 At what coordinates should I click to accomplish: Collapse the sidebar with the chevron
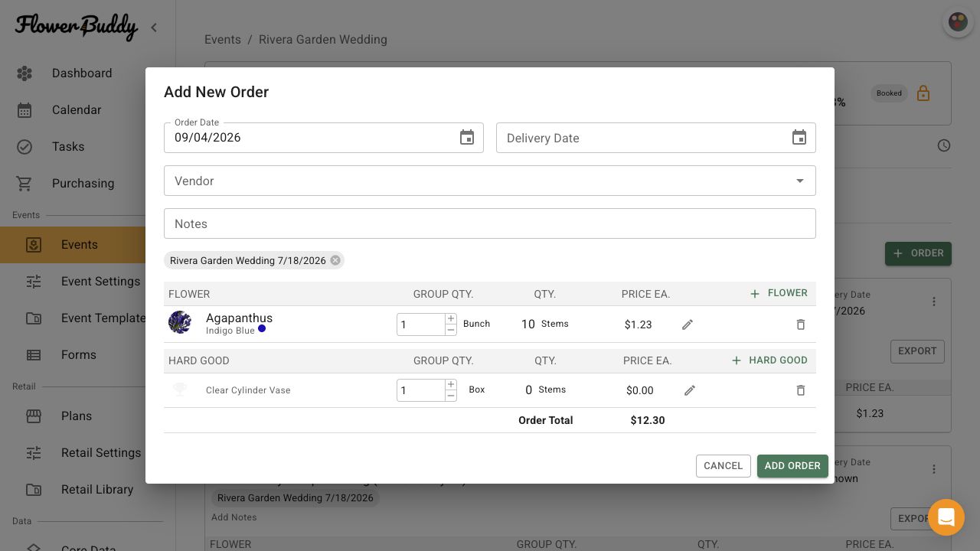[x=154, y=28]
